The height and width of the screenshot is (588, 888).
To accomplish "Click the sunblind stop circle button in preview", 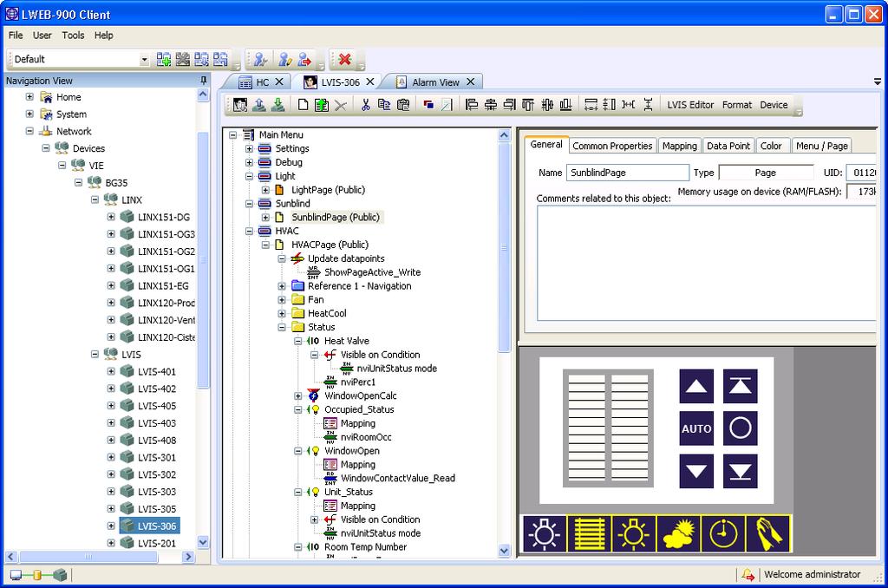I will [x=741, y=428].
